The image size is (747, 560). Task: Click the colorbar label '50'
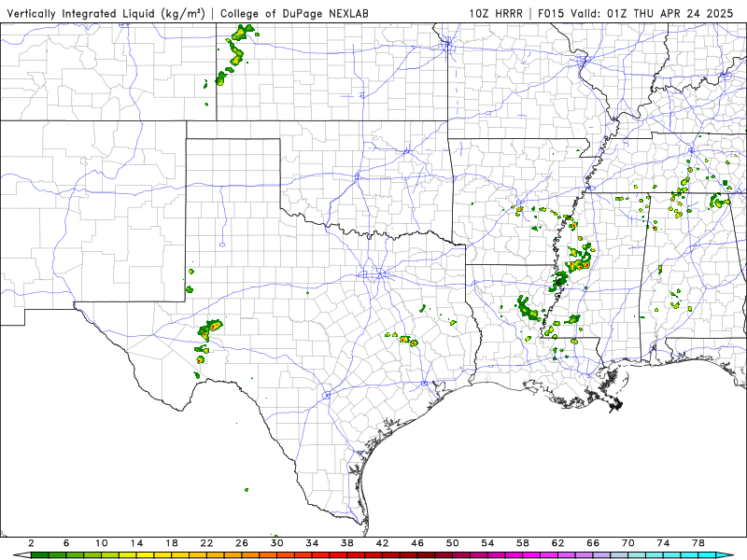(x=453, y=543)
